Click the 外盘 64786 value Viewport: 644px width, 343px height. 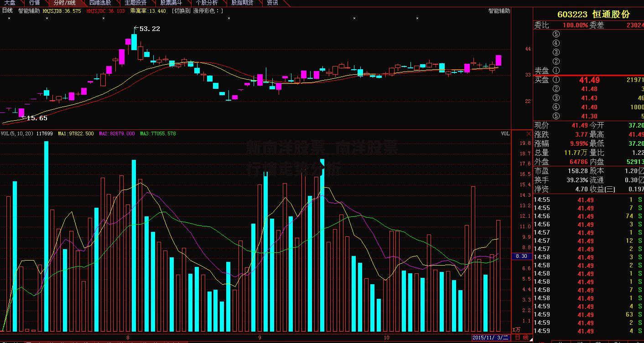click(x=578, y=162)
